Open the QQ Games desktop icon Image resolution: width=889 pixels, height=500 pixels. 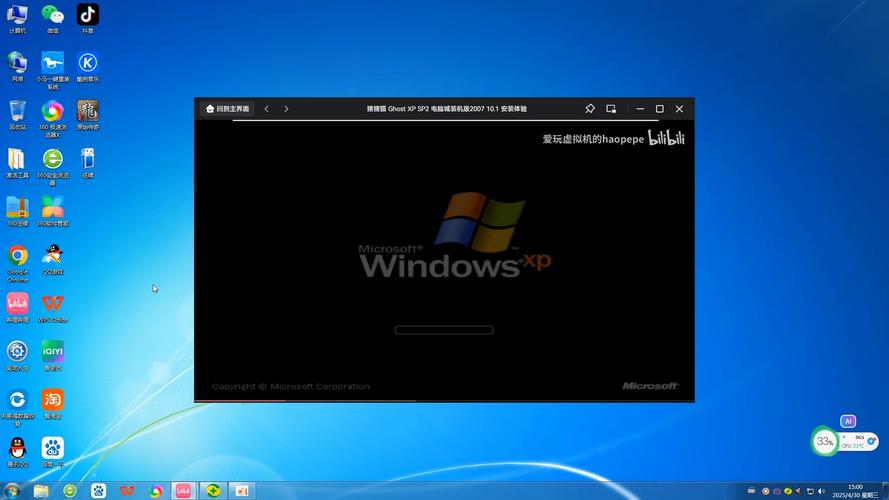53,260
